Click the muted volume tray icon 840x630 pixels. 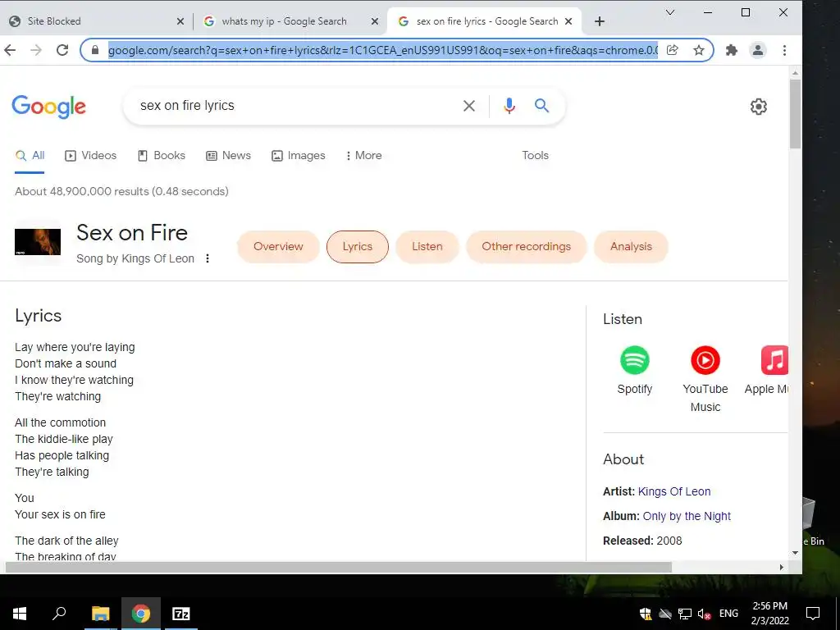pyautogui.click(x=704, y=614)
